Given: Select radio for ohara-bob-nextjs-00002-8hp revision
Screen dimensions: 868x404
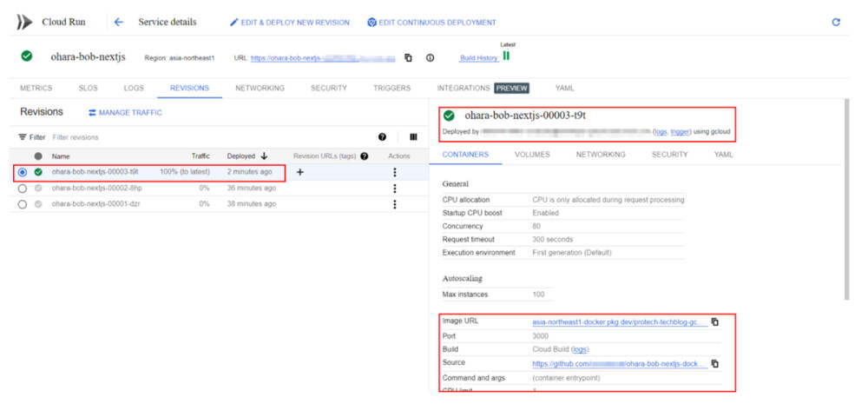Looking at the screenshot, I should coord(23,189).
